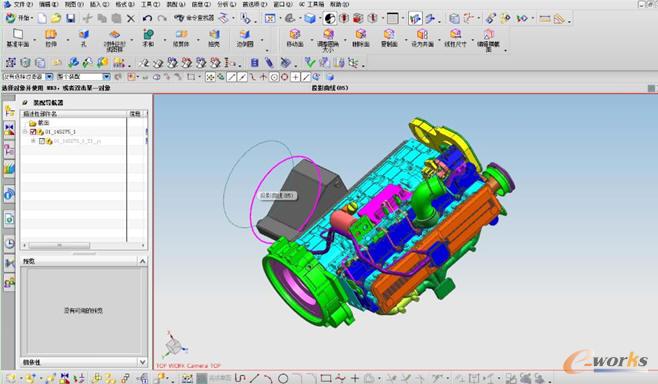The height and width of the screenshot is (384, 658).
Task: Select the Datum Plane tool
Action: point(18,37)
